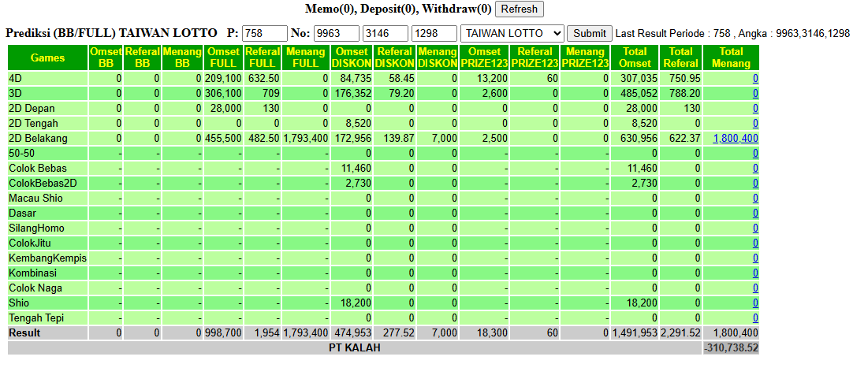Open Total Menang link for 50-50 row

755,153
